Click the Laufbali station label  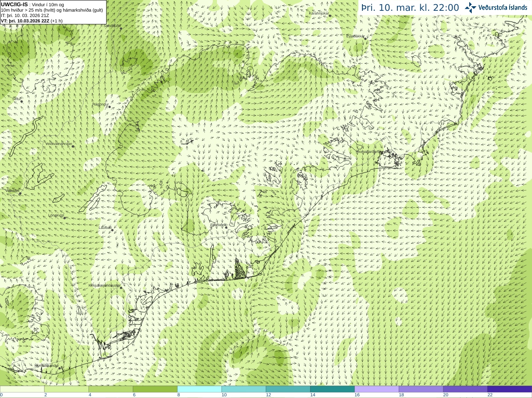105,228
